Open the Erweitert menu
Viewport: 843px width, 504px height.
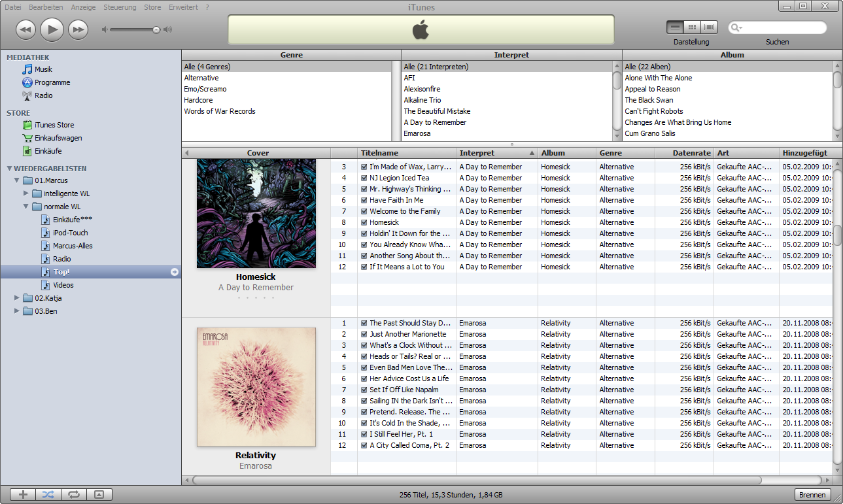coord(183,7)
